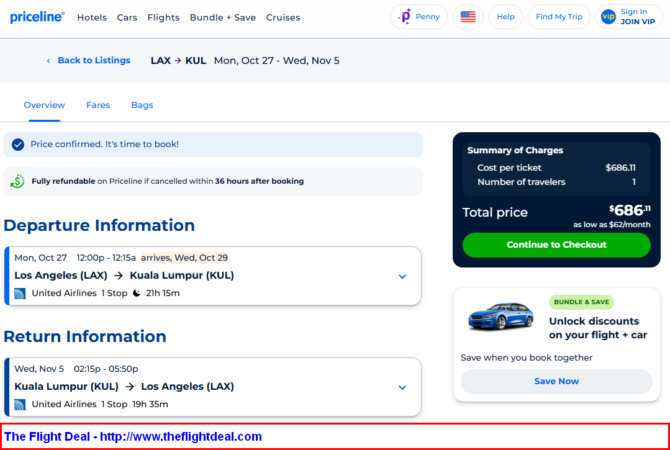This screenshot has height=450, width=670.
Task: Click the Priceline logo
Action: [37, 17]
